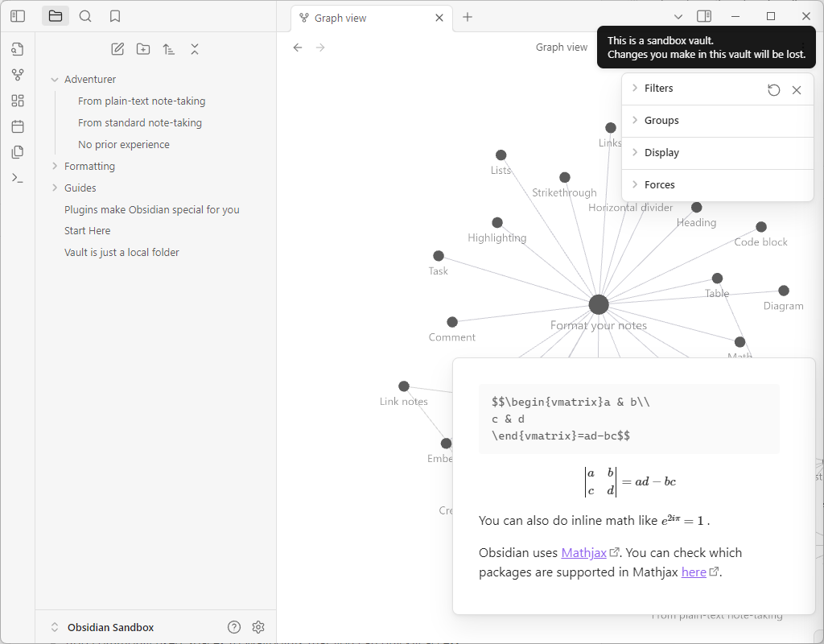Minimize the Obsidian window
824x644 pixels.
click(x=735, y=16)
